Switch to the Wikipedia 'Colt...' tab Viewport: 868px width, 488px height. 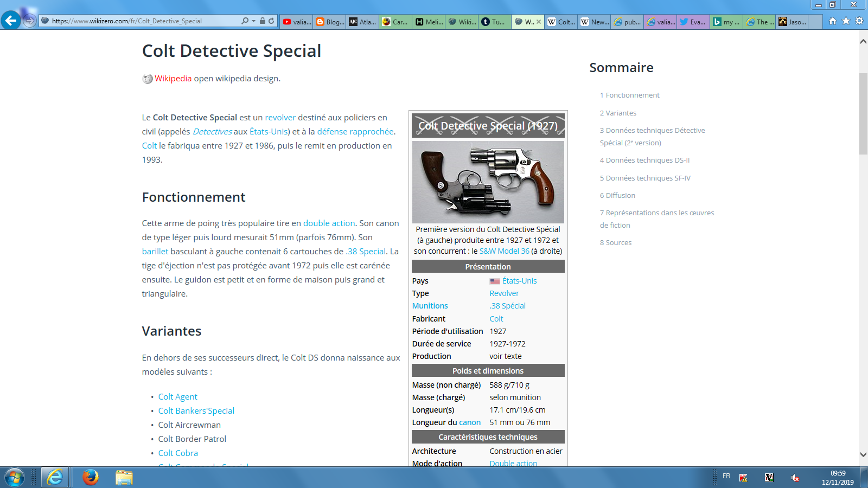[561, 22]
